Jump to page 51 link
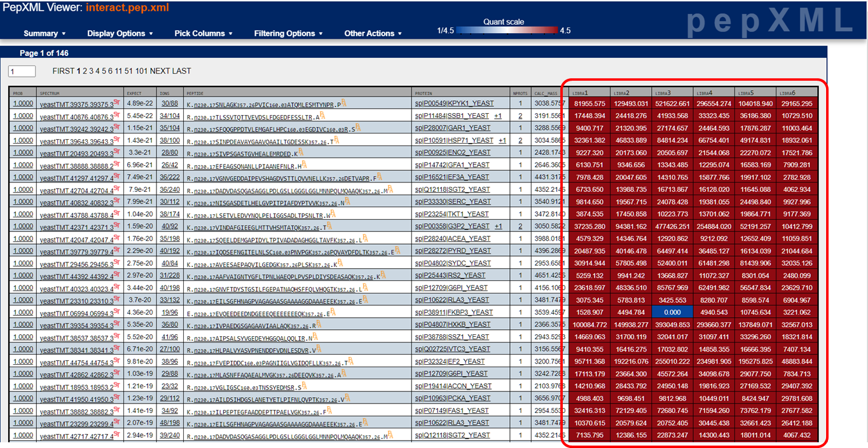Image resolution: width=868 pixels, height=448 pixels. 129,71
